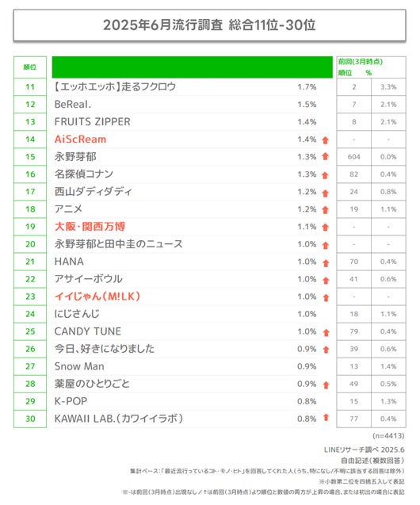Image resolution: width=420 pixels, height=505 pixels.
Task: Click the green header bar
Action: tap(192, 67)
